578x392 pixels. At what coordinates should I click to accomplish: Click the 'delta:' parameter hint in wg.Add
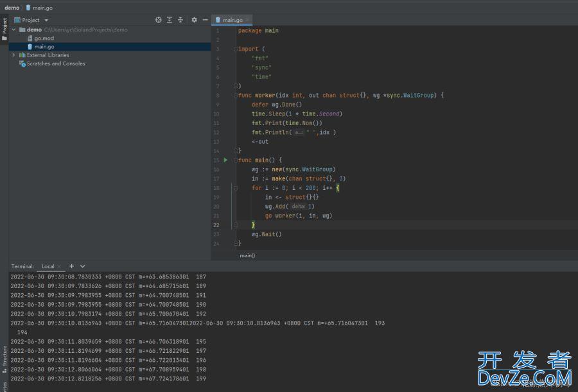[298, 207]
